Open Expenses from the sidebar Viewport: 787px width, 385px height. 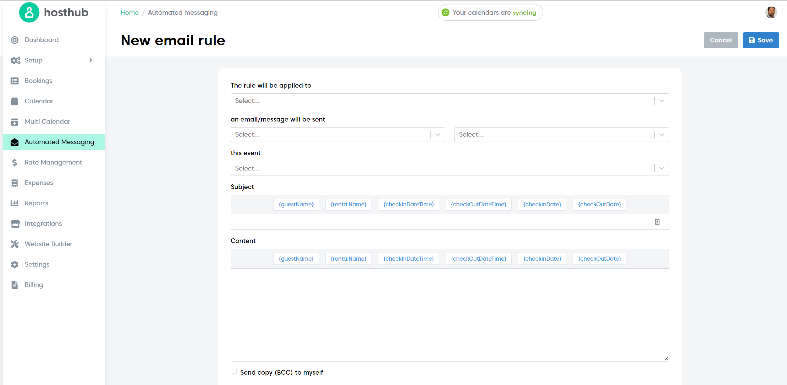[x=39, y=183]
